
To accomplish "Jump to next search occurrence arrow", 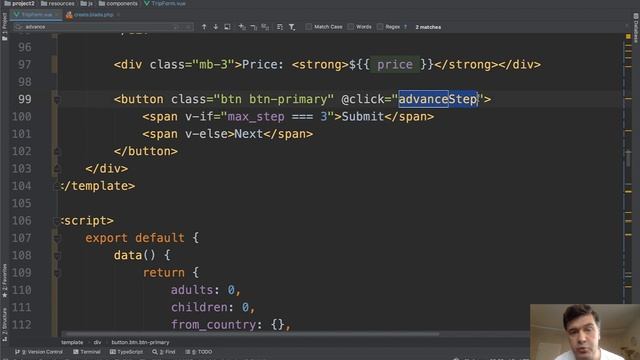I will point(216,27).
